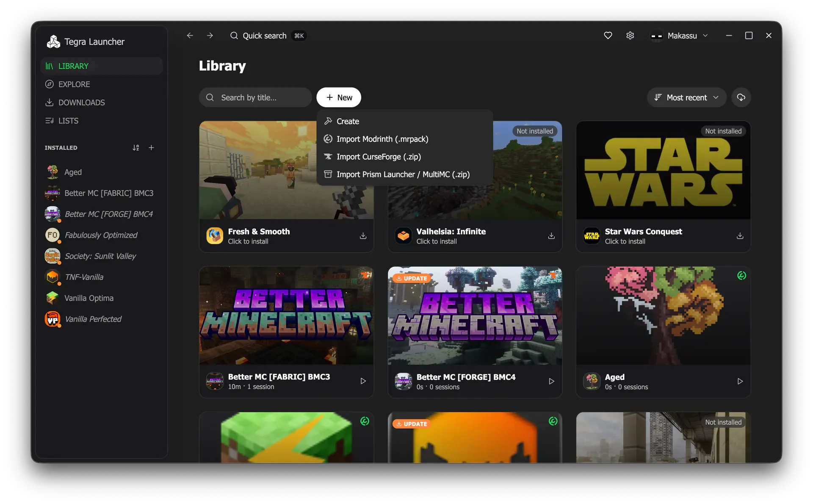813x504 pixels.
Task: Select the Library sidebar item
Action: pyautogui.click(x=102, y=66)
